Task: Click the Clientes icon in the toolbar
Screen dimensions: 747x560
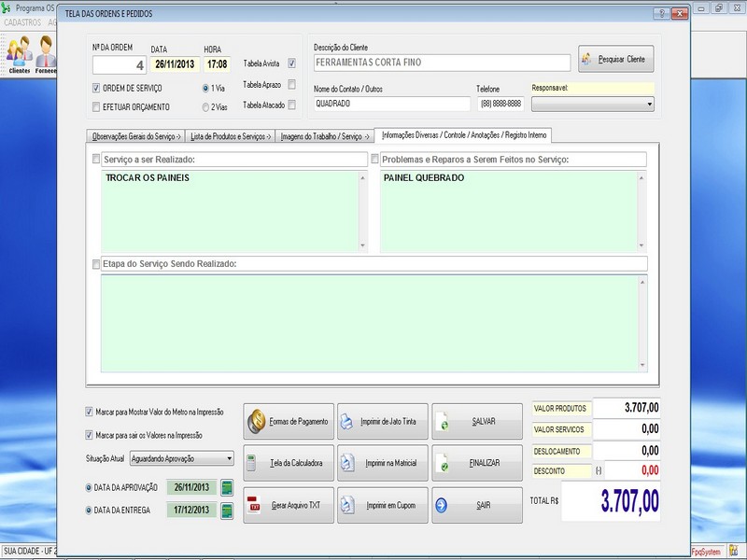Action: click(x=19, y=54)
